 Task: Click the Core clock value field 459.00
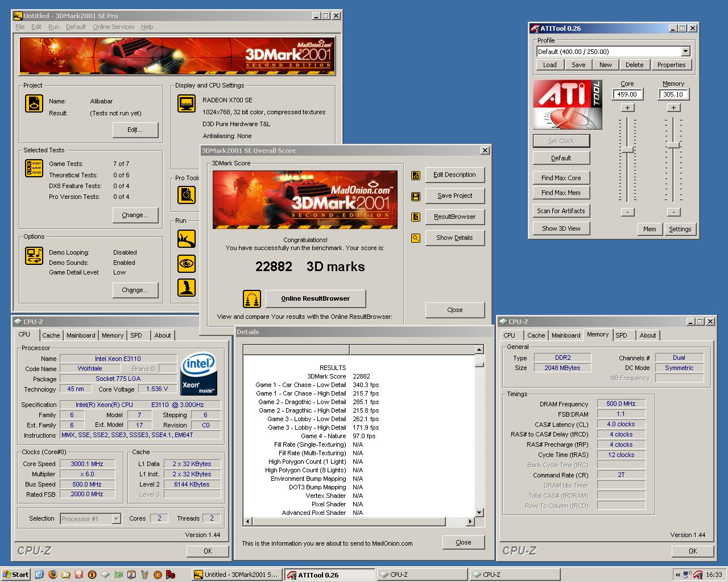[627, 94]
